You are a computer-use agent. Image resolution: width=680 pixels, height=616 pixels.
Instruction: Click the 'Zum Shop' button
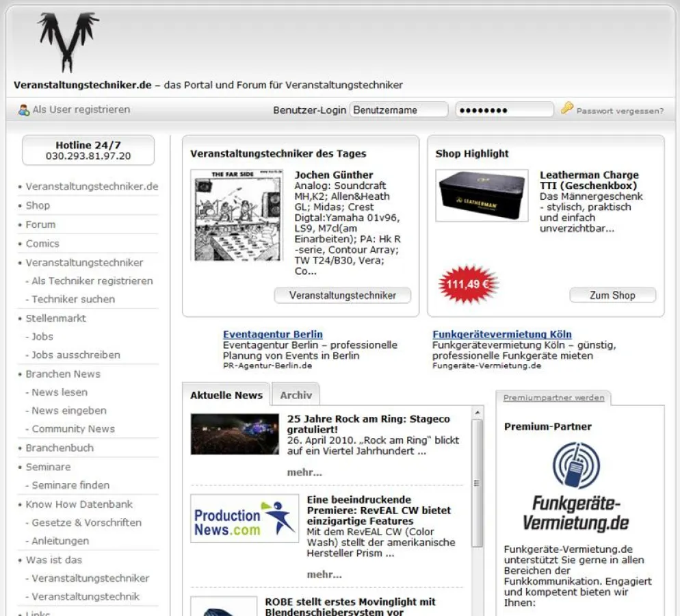pyautogui.click(x=612, y=295)
